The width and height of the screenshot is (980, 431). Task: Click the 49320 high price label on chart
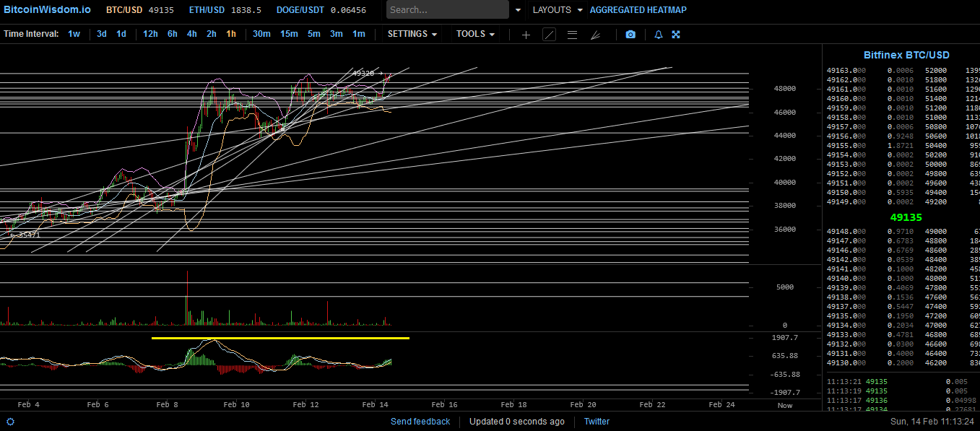click(x=363, y=73)
